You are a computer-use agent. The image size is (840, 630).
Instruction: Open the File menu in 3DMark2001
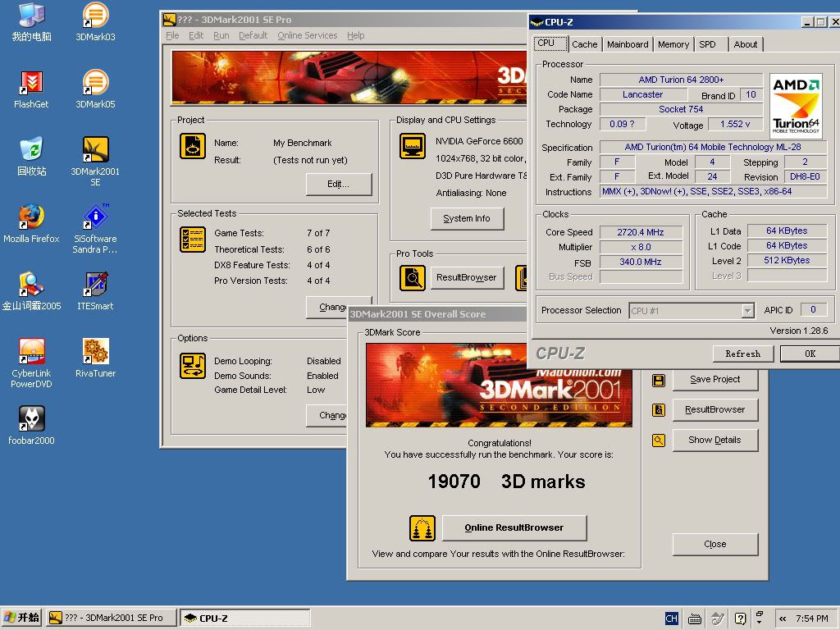(x=172, y=35)
